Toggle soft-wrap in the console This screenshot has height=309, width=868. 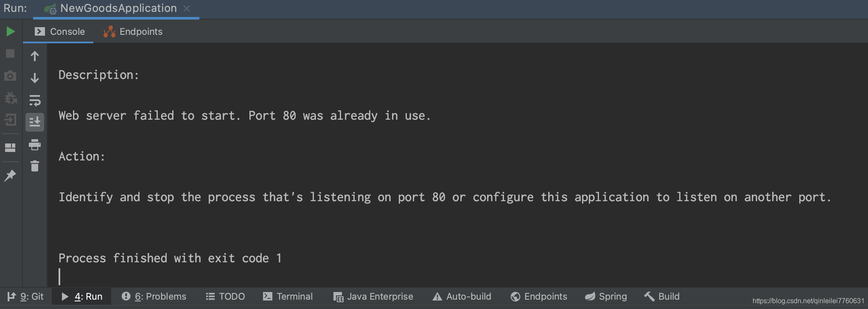pos(35,101)
